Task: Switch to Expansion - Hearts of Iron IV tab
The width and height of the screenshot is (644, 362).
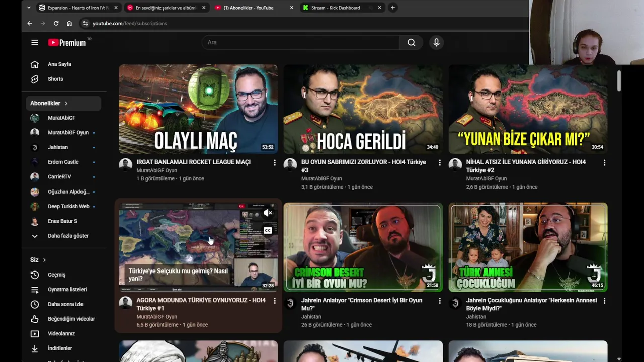Action: (78, 8)
